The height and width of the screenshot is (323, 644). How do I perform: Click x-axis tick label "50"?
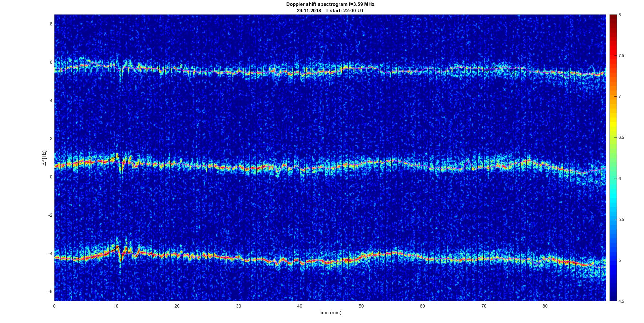tap(361, 306)
